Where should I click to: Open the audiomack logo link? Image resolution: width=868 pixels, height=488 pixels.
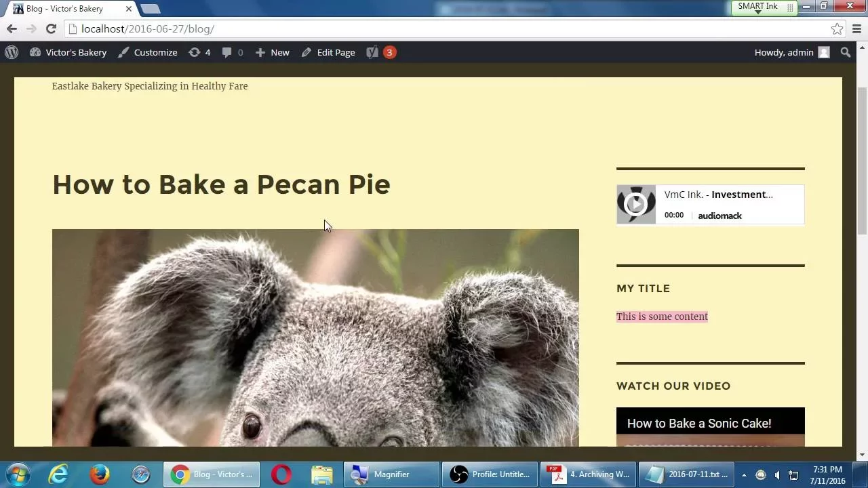pos(719,216)
